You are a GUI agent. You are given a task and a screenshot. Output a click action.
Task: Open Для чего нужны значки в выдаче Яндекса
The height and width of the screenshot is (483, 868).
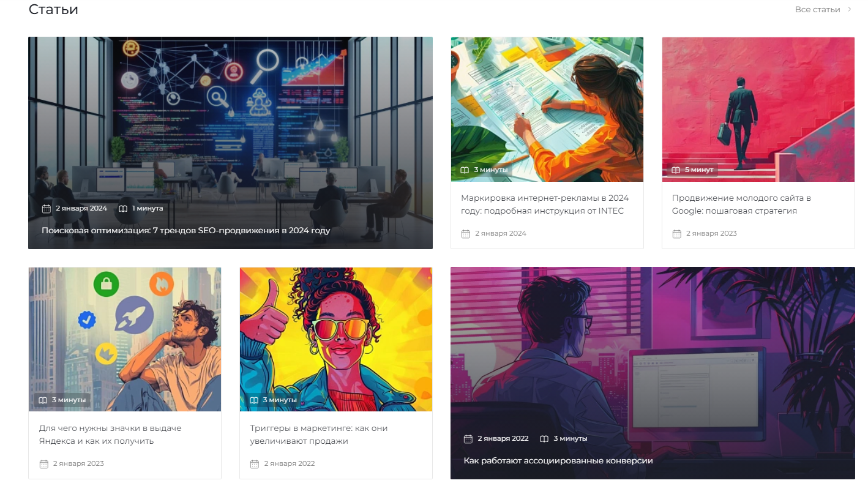(110, 435)
